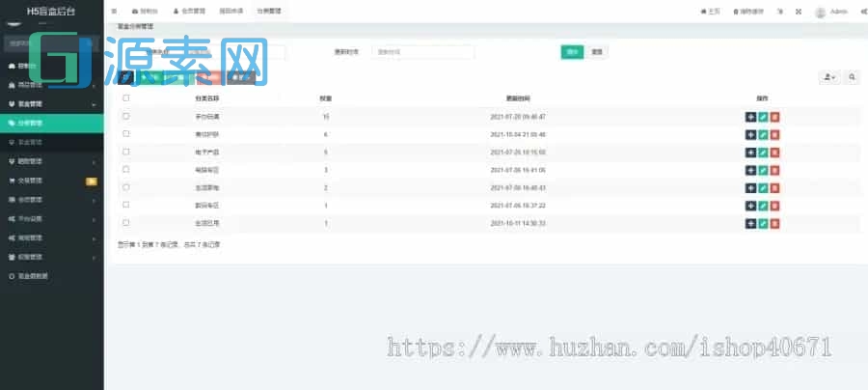The image size is (868, 390).
Task: Click the red Delete button in table toolbar
Action: pyautogui.click(x=211, y=77)
